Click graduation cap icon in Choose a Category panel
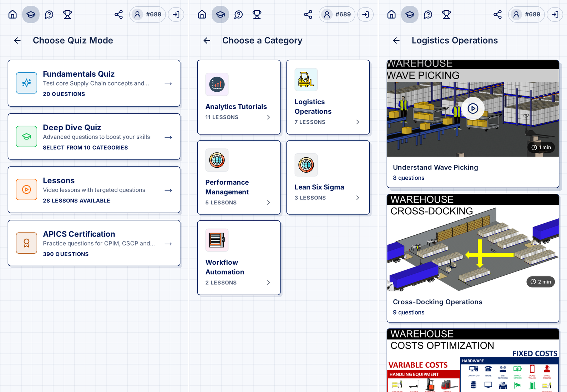The width and height of the screenshot is (567, 392). (221, 14)
